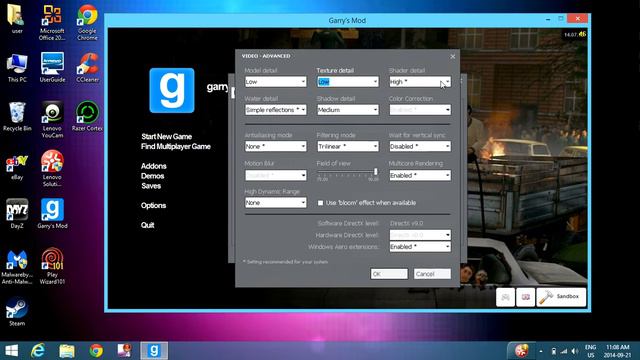Viewport: 640px width, 360px height.
Task: Open Hardware DirectX level dropdown
Action: tap(420, 235)
